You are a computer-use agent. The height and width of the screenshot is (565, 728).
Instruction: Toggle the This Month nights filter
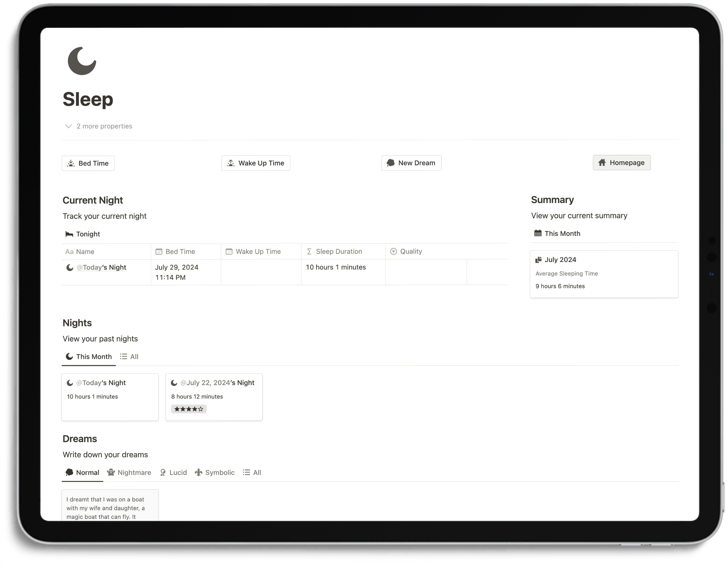point(88,357)
